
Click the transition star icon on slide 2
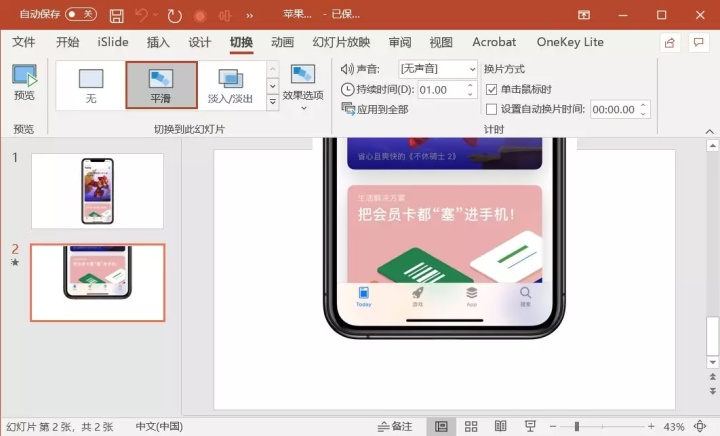coord(15,263)
